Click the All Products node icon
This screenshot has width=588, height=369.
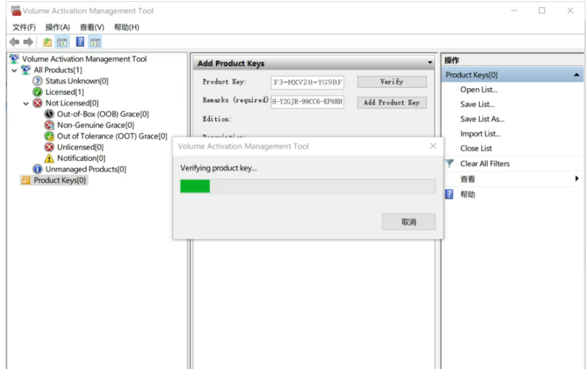click(26, 70)
